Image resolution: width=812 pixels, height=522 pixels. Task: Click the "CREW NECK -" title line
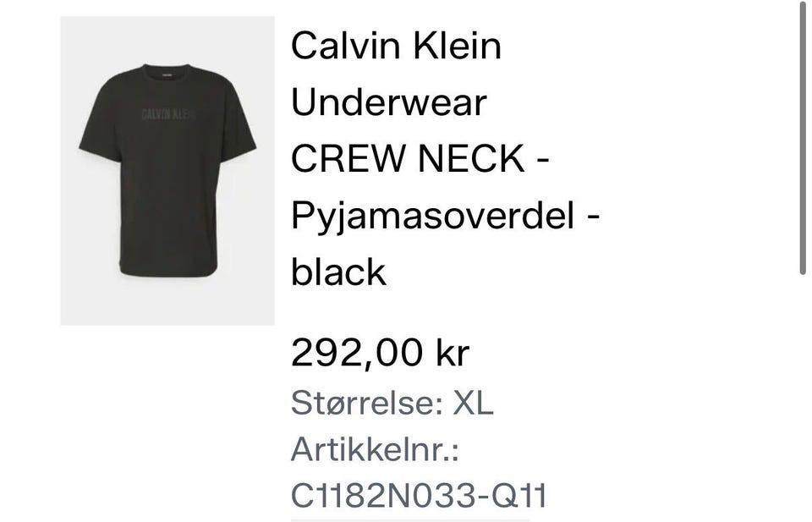coord(420,158)
